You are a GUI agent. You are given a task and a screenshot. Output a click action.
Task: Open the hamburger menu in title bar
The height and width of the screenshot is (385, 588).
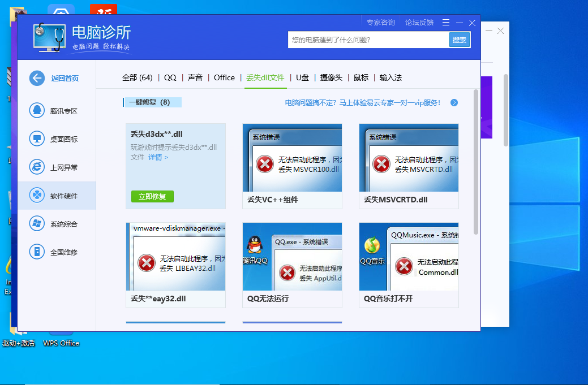click(446, 23)
